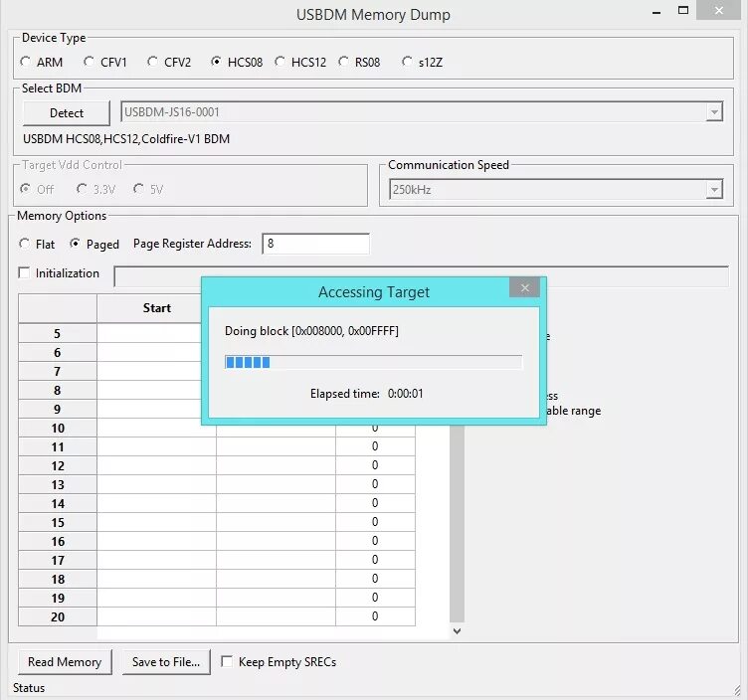Click the Start column header

tap(149, 308)
